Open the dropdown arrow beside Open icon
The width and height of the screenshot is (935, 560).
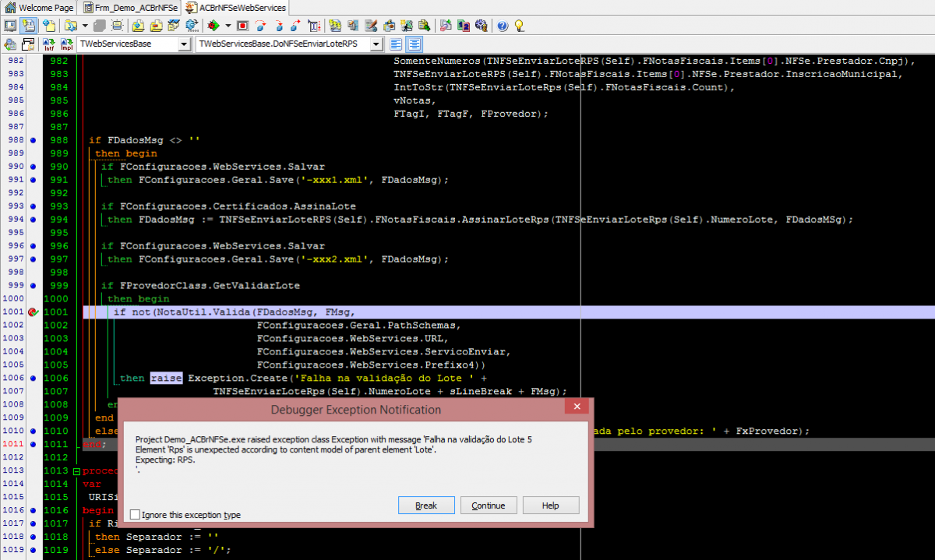pyautogui.click(x=84, y=26)
